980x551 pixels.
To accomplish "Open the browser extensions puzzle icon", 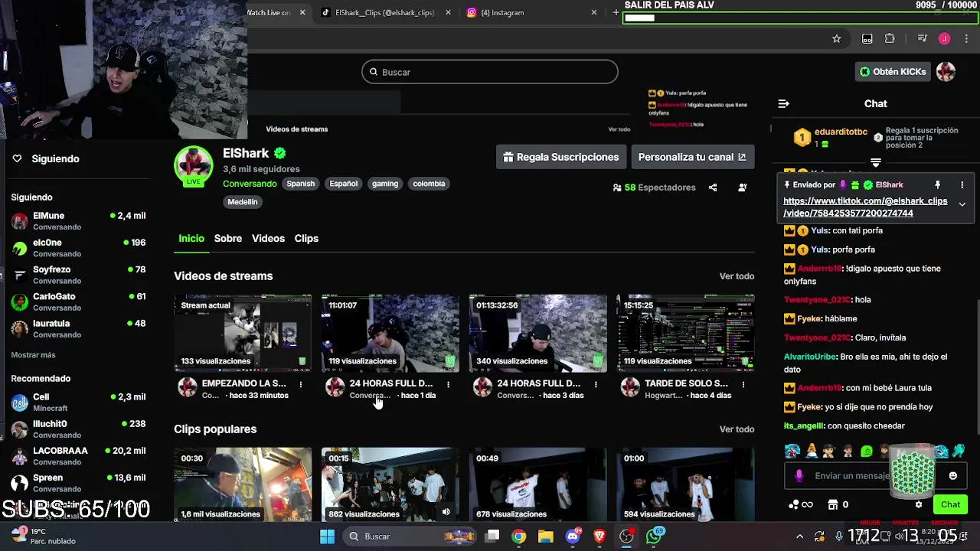I will click(x=890, y=39).
